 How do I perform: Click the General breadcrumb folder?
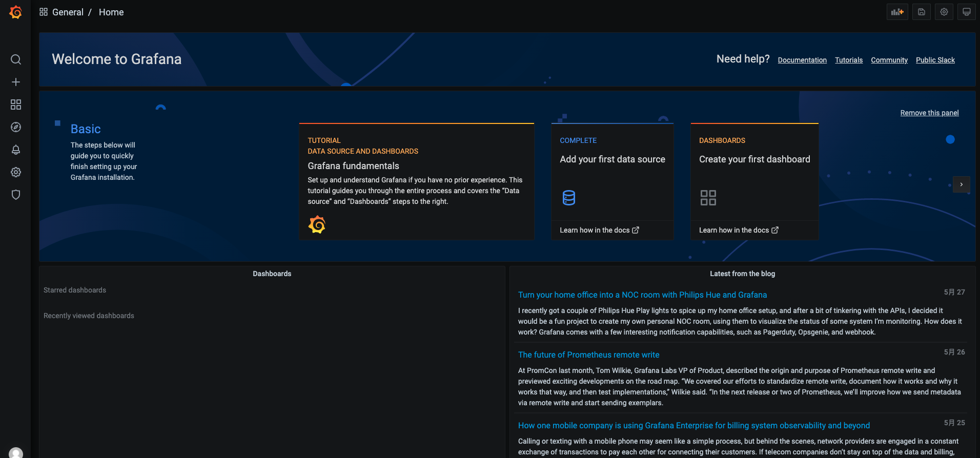tap(68, 12)
